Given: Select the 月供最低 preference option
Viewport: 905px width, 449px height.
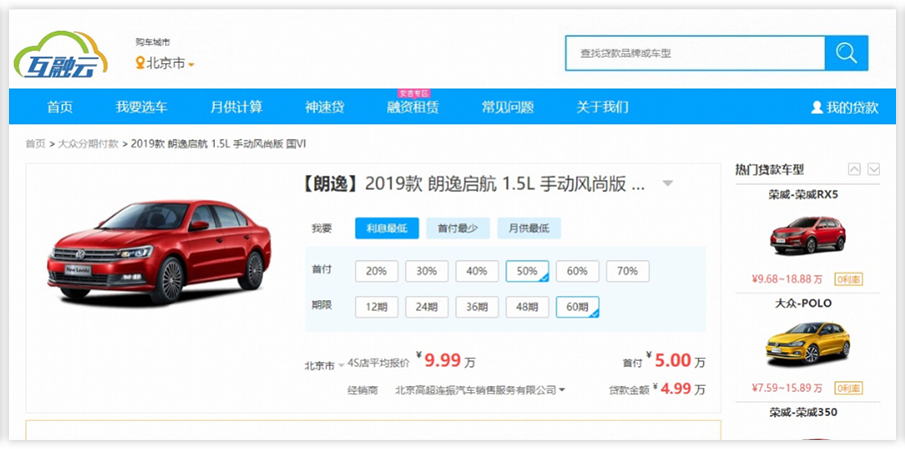Looking at the screenshot, I should point(529,229).
